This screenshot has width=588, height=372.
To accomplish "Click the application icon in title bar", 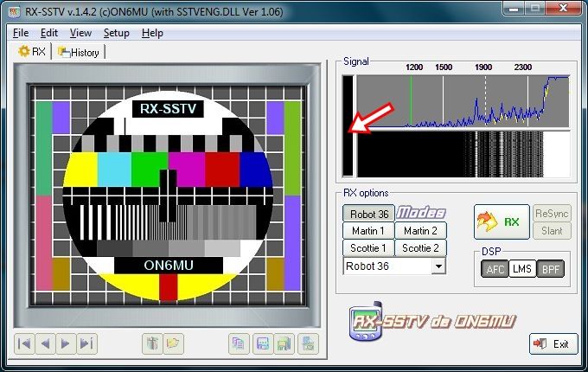I will (x=14, y=11).
